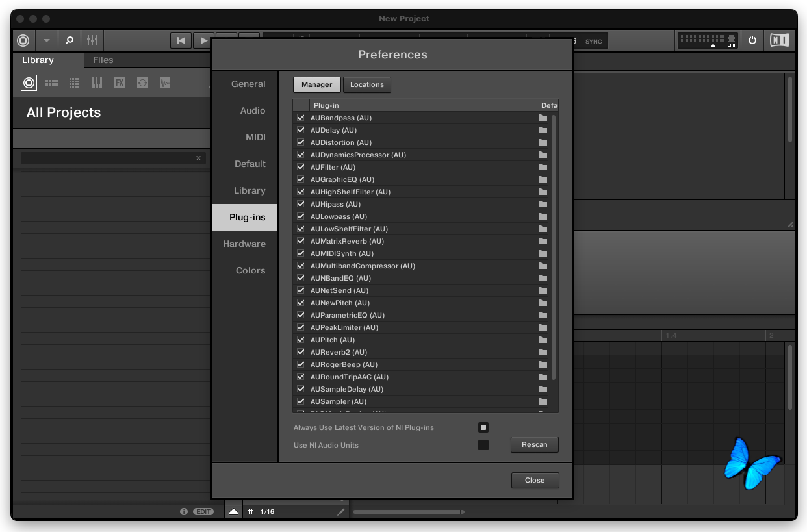The width and height of the screenshot is (807, 532).
Task: Toggle Always Use Latest Version of NI Plug-ins
Action: [x=483, y=427]
